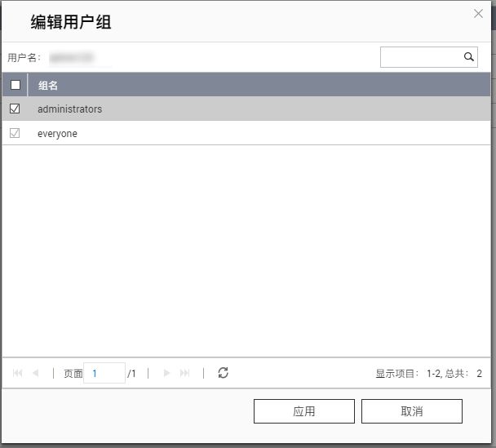The width and height of the screenshot is (496, 448).
Task: Click the page number input field
Action: click(x=104, y=373)
